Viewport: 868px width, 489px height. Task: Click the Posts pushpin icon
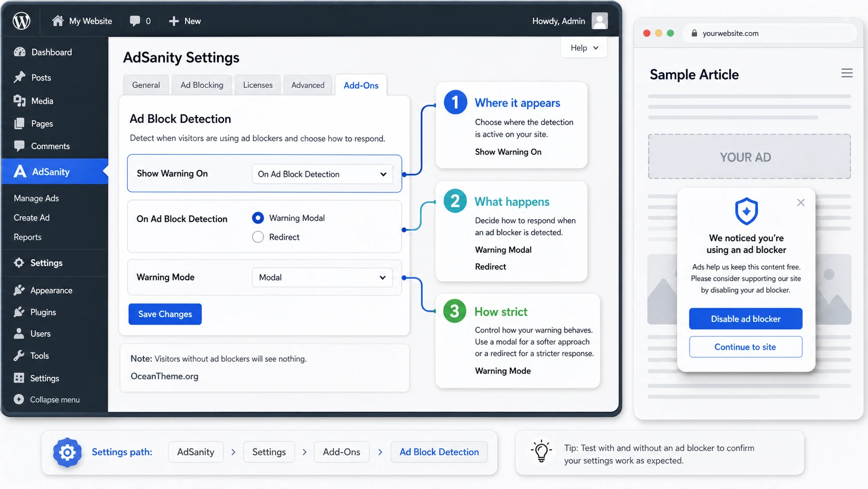click(20, 77)
